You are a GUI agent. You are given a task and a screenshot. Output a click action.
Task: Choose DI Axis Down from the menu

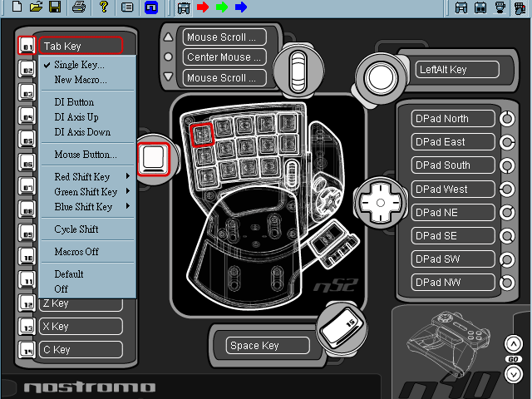tap(88, 132)
